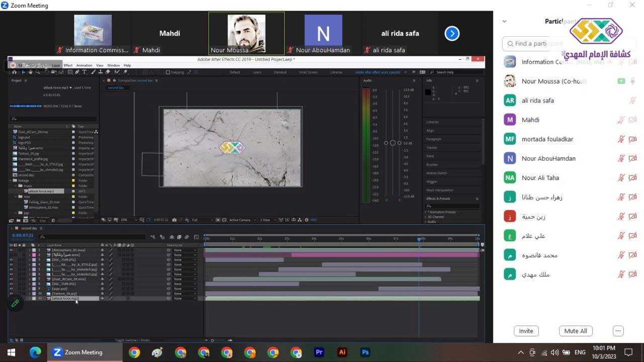The image size is (644, 362).
Task: Open Adobe Illustrator from the taskbar
Action: (x=343, y=352)
